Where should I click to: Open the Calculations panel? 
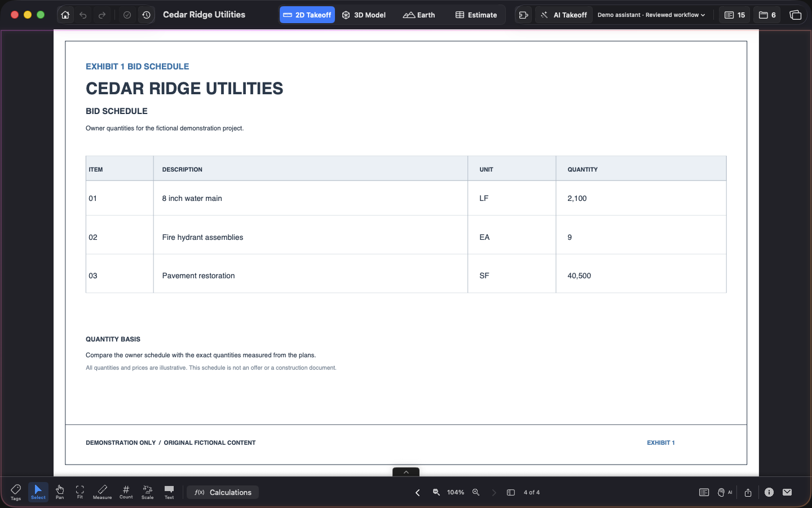coord(223,492)
